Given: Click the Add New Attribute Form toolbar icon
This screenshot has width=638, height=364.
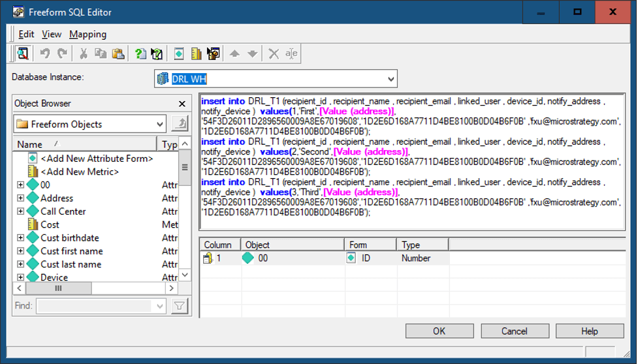Looking at the screenshot, I should [x=179, y=53].
